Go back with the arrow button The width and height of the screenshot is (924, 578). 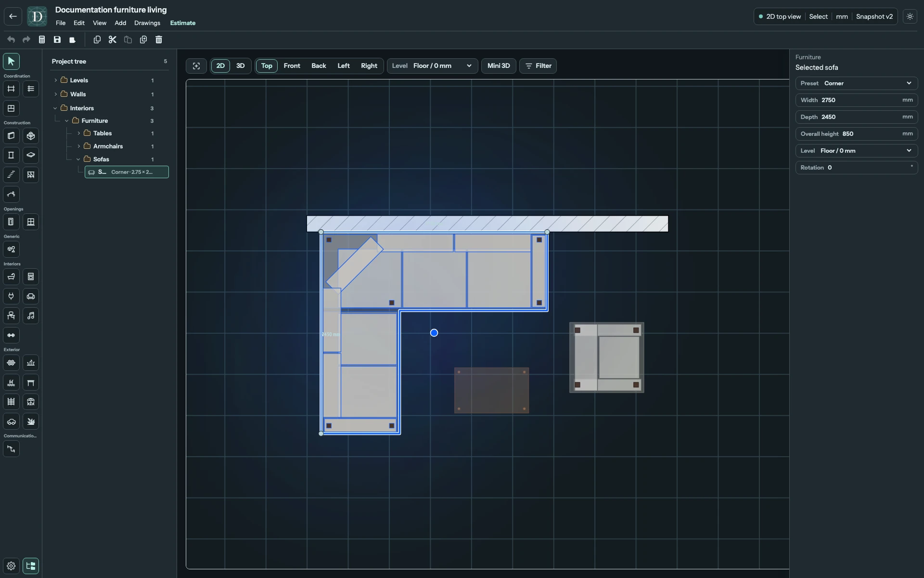13,16
